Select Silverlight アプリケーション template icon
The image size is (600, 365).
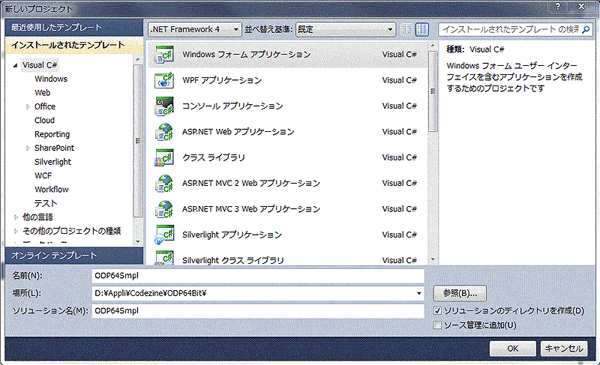point(164,235)
